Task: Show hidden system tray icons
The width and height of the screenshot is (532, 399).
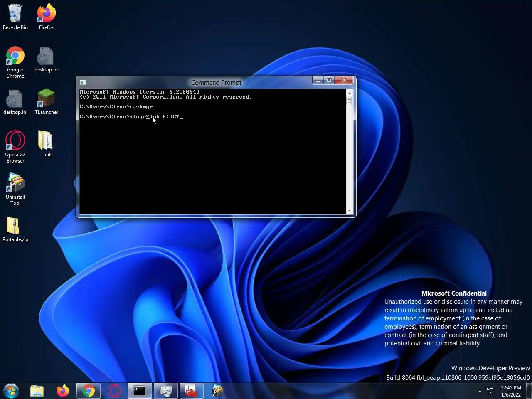Action: (480, 391)
